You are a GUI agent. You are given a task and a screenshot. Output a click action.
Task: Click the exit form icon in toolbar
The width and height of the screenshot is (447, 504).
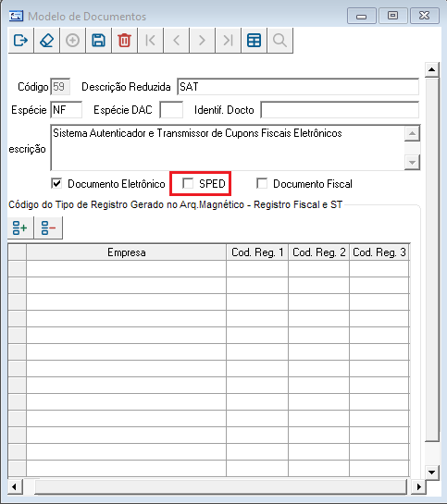[21, 41]
